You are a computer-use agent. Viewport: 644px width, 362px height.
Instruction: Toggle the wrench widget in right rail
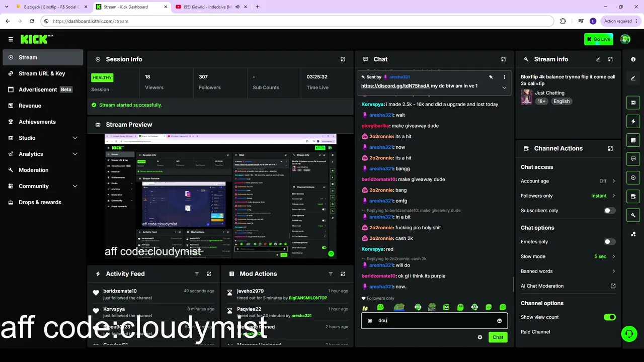(x=633, y=215)
